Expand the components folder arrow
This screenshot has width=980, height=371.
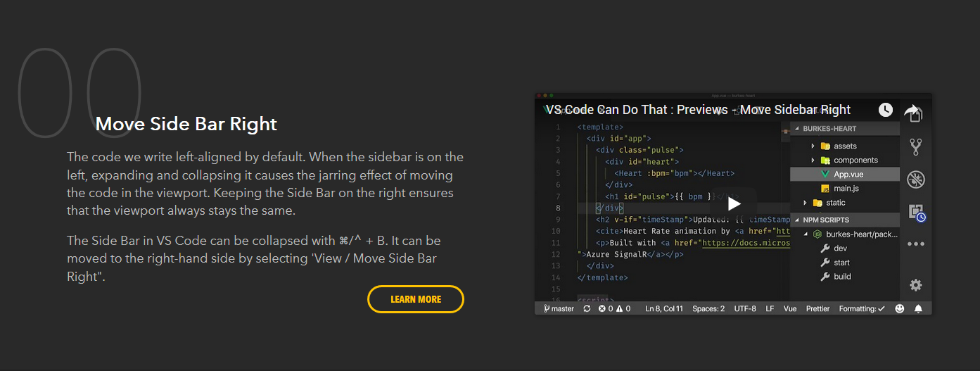813,160
